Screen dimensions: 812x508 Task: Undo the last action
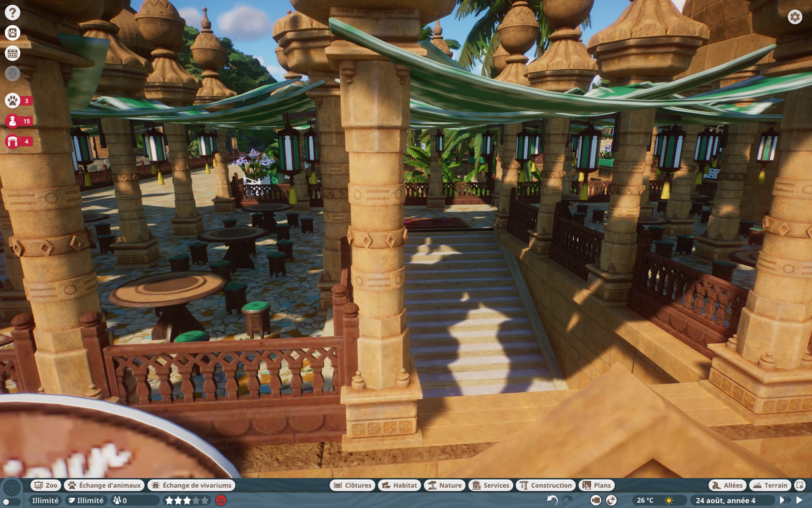coord(552,500)
